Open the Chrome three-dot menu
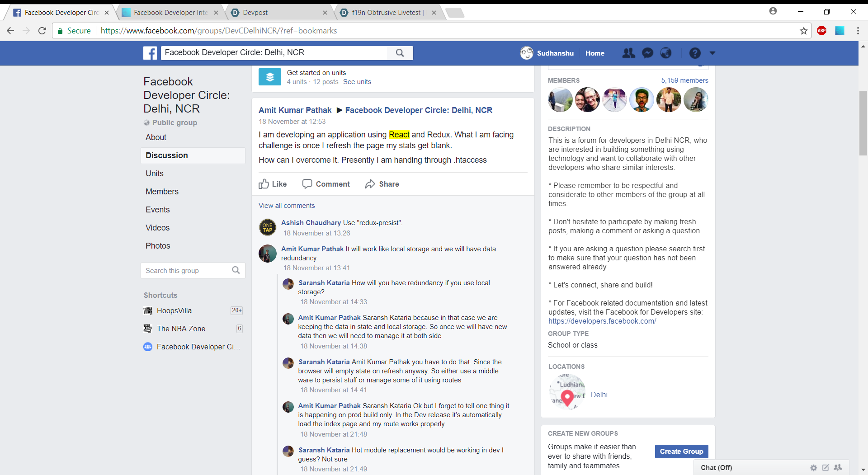 point(858,31)
